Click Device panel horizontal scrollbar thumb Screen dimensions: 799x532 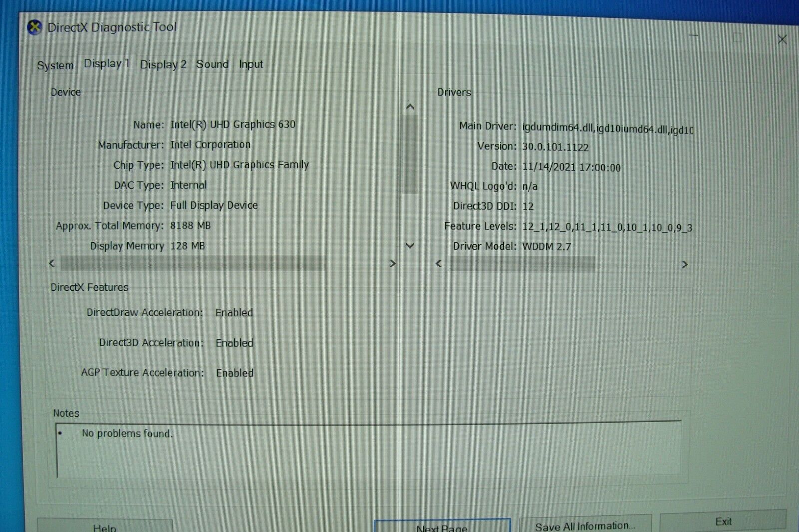(x=193, y=263)
